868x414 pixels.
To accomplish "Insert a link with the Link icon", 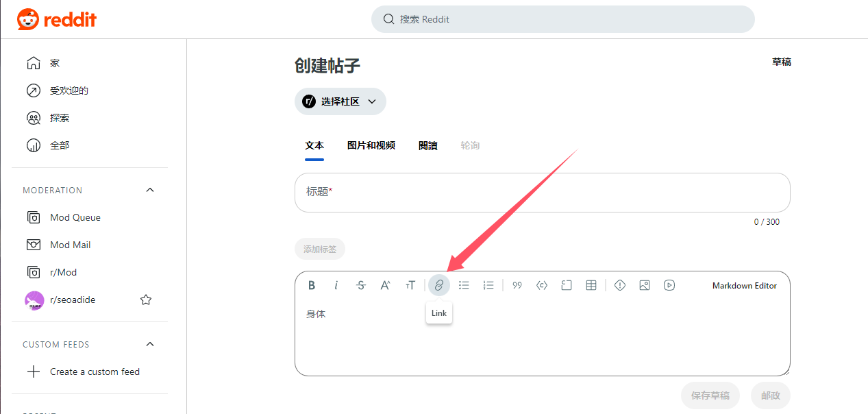I will [x=439, y=285].
